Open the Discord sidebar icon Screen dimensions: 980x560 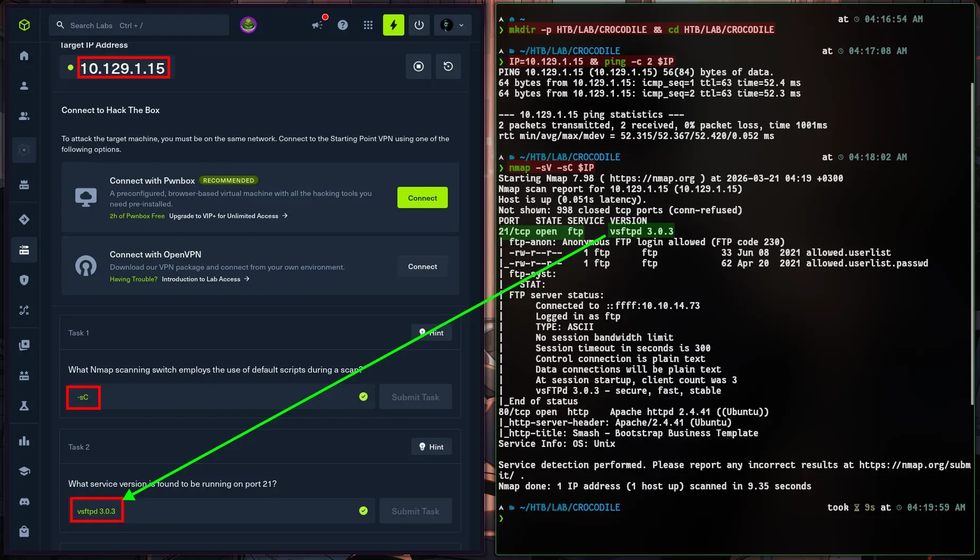(24, 502)
